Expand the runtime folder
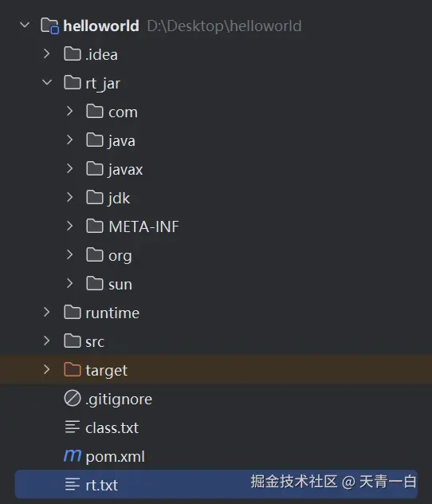This screenshot has width=432, height=504. [47, 312]
